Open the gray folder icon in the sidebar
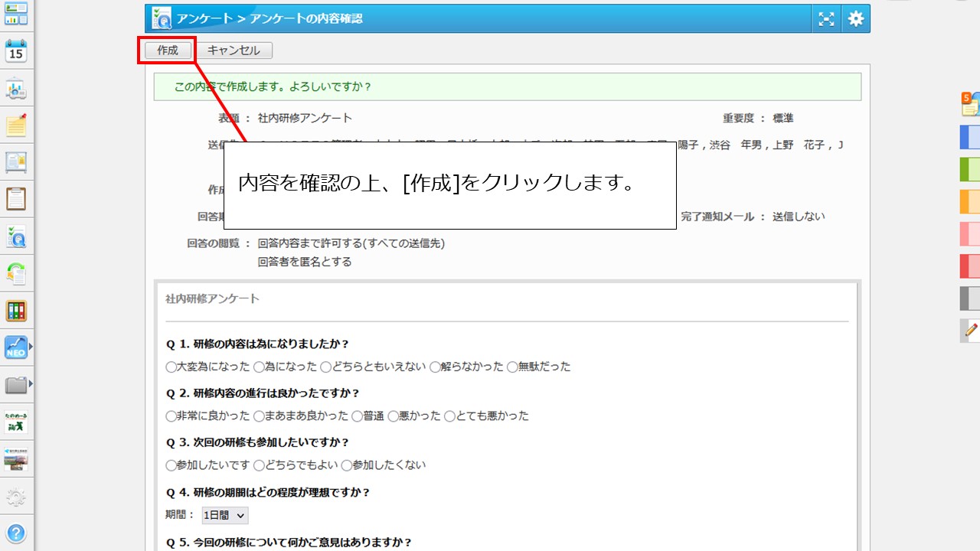 [16, 385]
